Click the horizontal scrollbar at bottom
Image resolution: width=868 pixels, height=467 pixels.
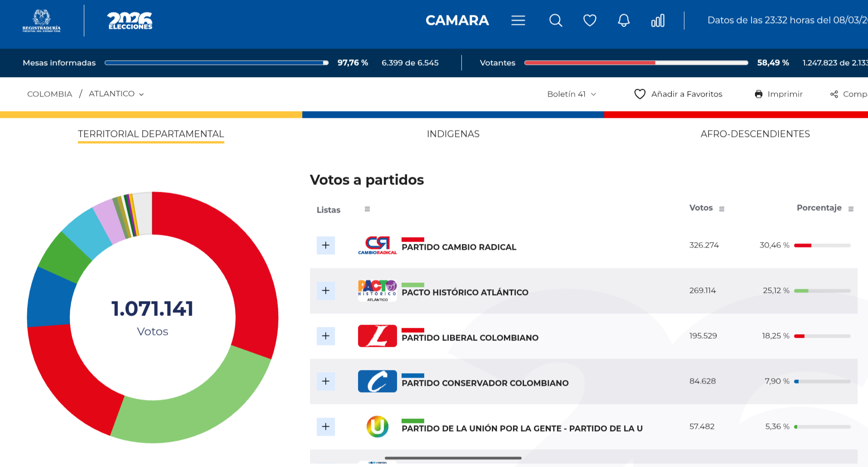click(453, 458)
